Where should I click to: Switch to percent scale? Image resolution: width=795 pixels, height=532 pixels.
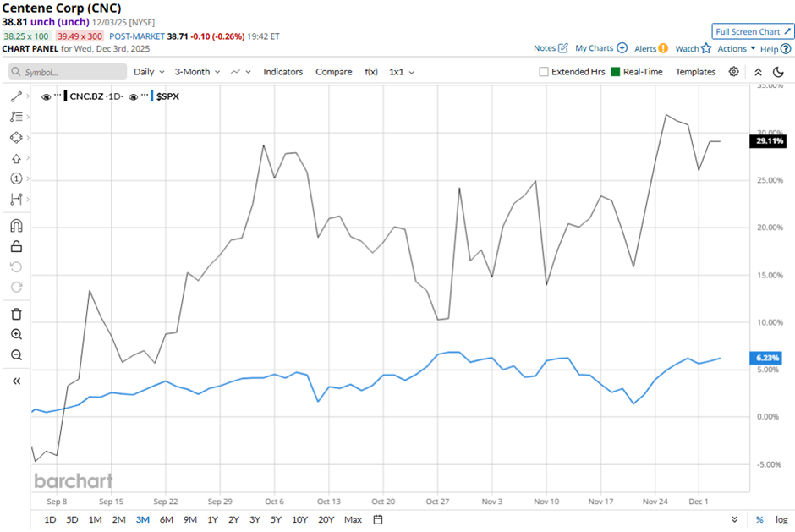[759, 520]
